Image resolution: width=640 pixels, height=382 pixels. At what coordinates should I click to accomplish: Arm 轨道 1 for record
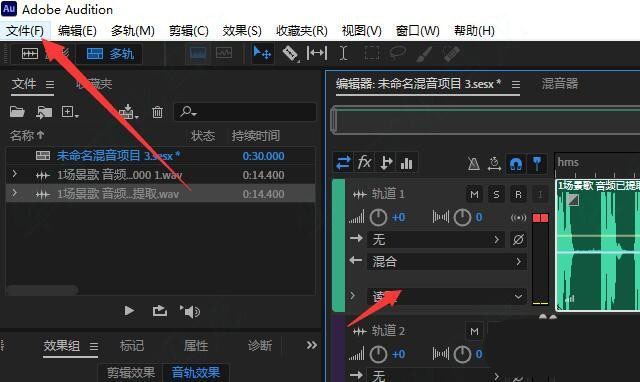(x=518, y=194)
